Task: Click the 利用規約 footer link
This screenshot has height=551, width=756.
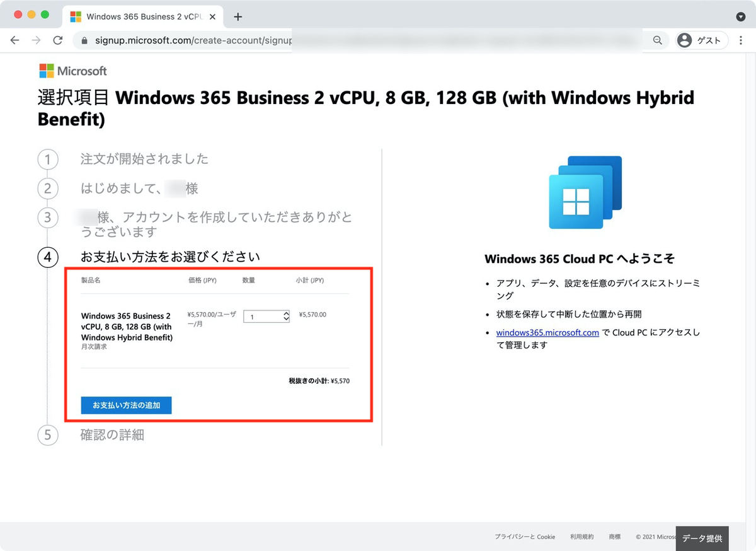Action: [581, 536]
